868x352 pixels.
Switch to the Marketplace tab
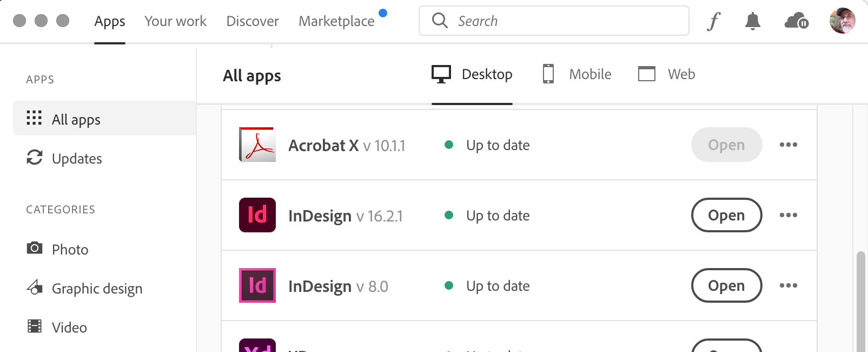pyautogui.click(x=336, y=21)
